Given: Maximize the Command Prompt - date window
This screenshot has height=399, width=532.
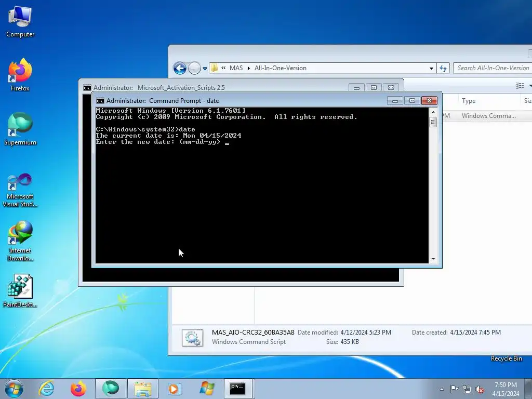Looking at the screenshot, I should 412,101.
